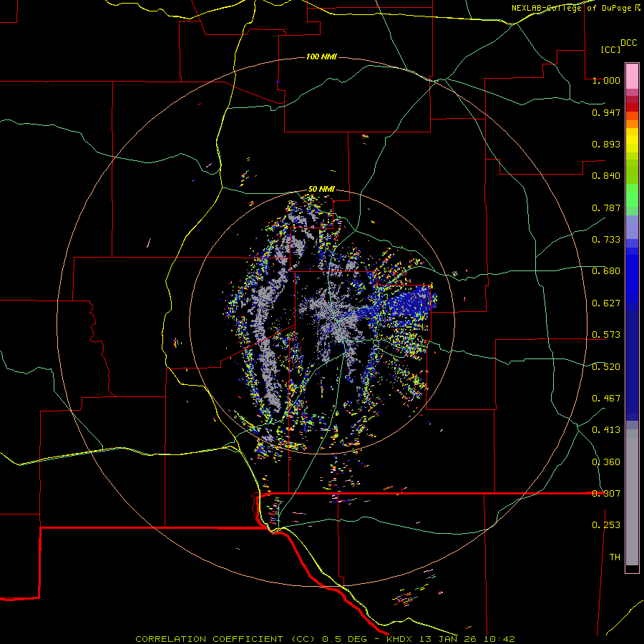Click the CORRELATION COEFFICIENT (CC) caption text
This screenshot has height=644, width=644.
pos(225,639)
